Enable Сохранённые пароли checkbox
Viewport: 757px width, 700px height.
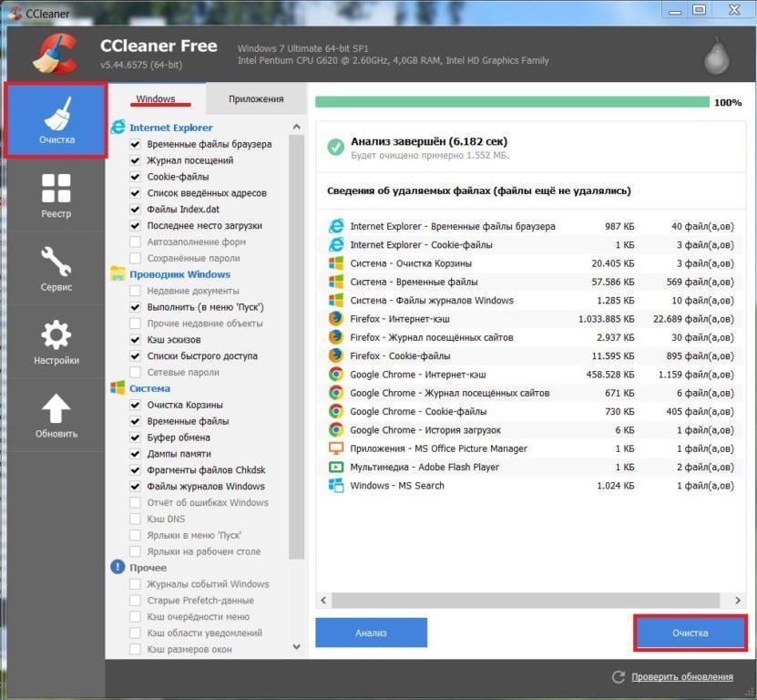135,258
